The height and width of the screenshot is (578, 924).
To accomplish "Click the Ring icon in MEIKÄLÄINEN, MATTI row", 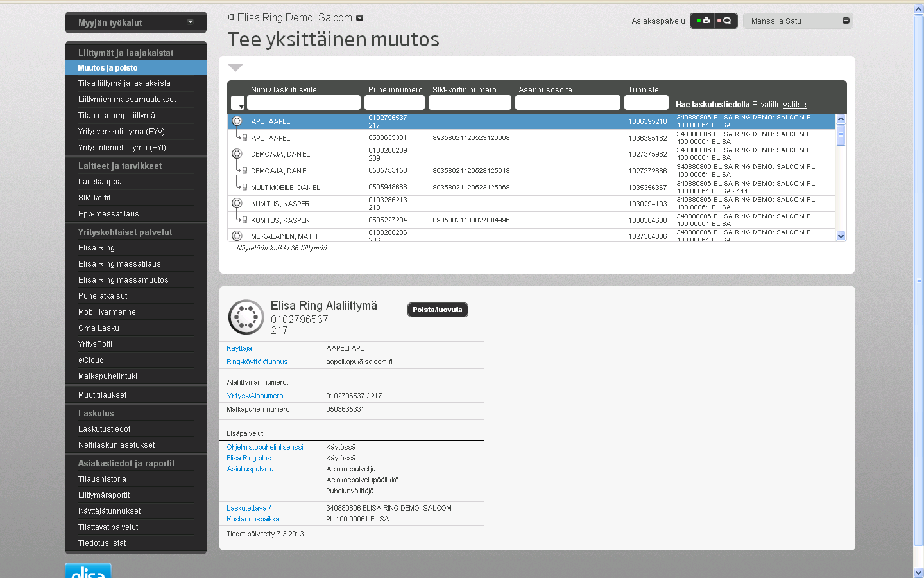I will coord(237,236).
